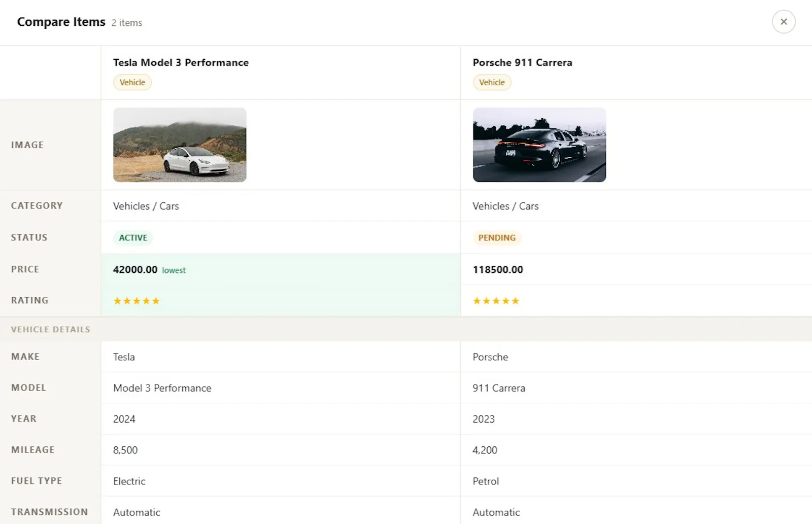Click the MODEL row label
Viewport: 812px width, 524px height.
point(29,388)
